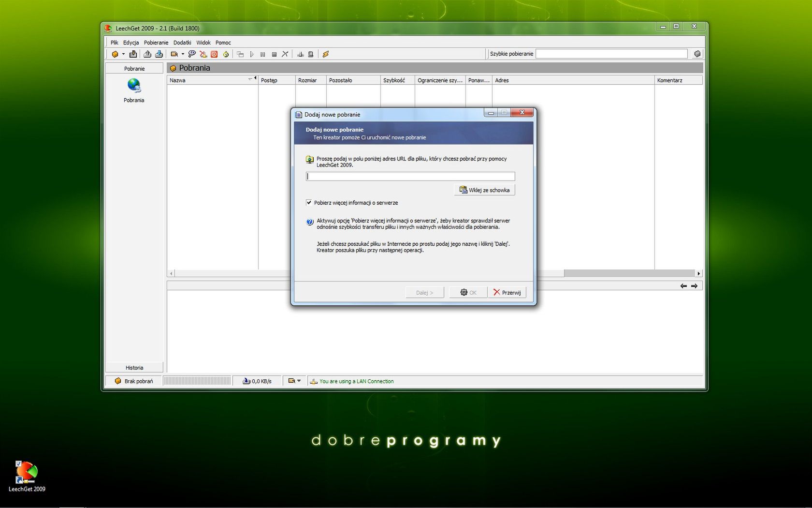Image resolution: width=812 pixels, height=508 pixels.
Task: Click the import (down arrow tray) toolbar icon
Action: click(159, 54)
